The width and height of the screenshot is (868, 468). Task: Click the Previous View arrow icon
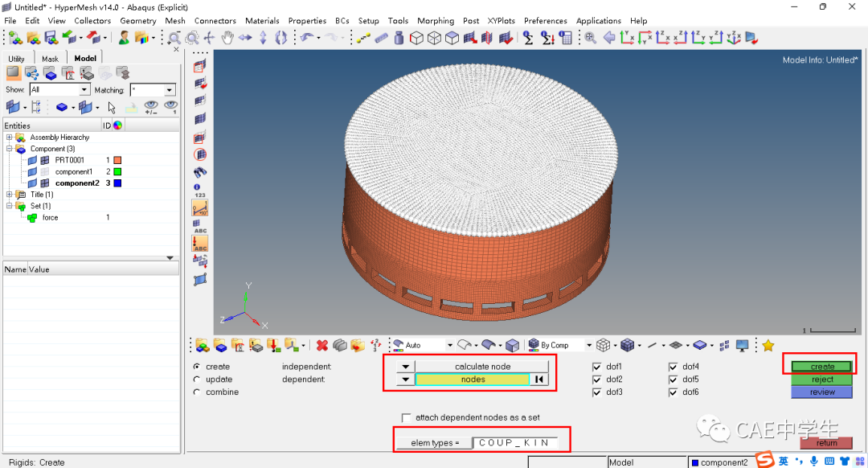(609, 38)
